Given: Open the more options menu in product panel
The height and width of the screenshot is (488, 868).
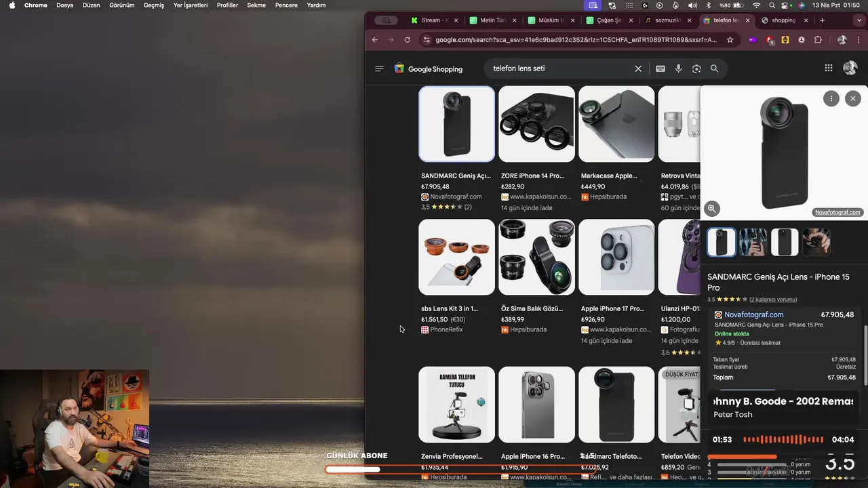Looking at the screenshot, I should click(x=831, y=98).
